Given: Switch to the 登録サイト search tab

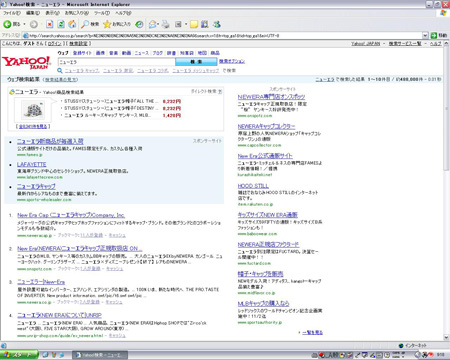Looking at the screenshot, I should tap(82, 53).
